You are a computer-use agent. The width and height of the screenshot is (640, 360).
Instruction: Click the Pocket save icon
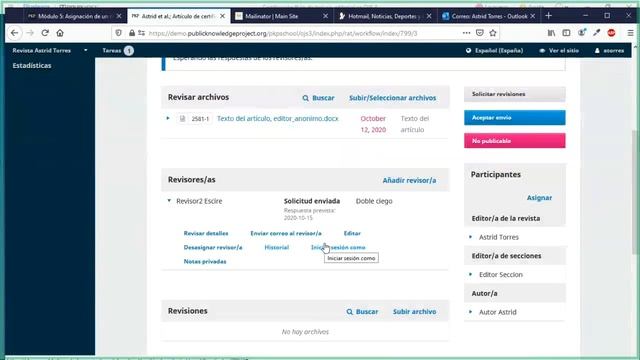[480, 33]
